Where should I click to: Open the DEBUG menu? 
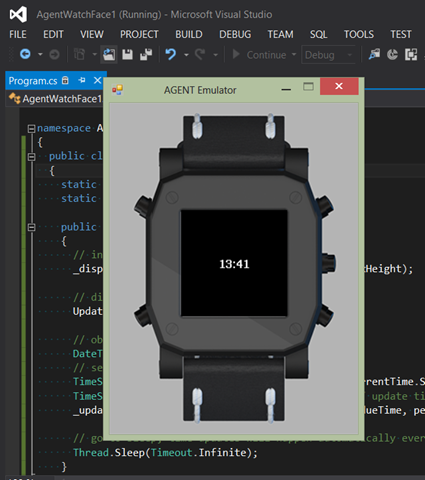coord(235,34)
